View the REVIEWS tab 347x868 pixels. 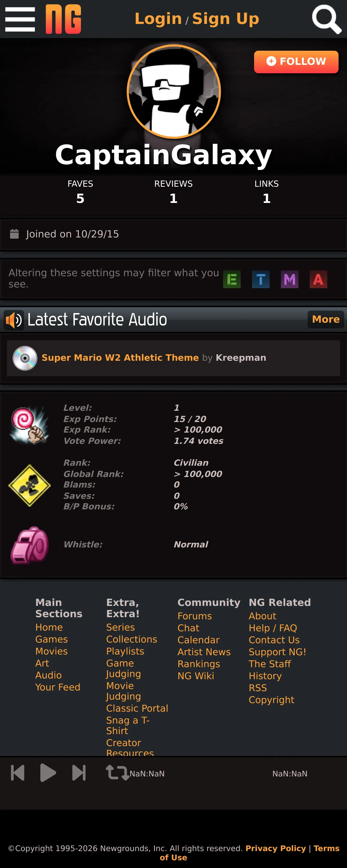tap(173, 192)
